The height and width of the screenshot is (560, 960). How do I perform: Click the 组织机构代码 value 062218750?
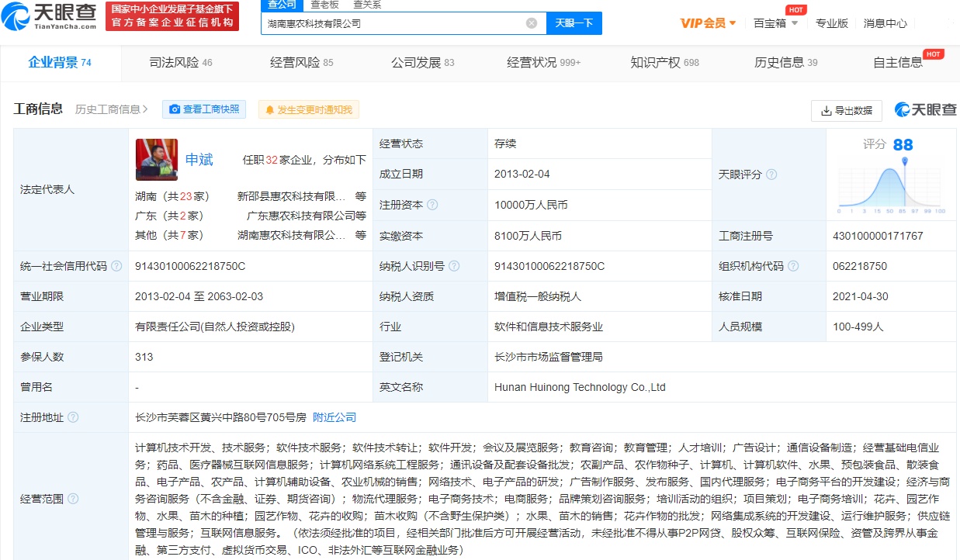860,266
